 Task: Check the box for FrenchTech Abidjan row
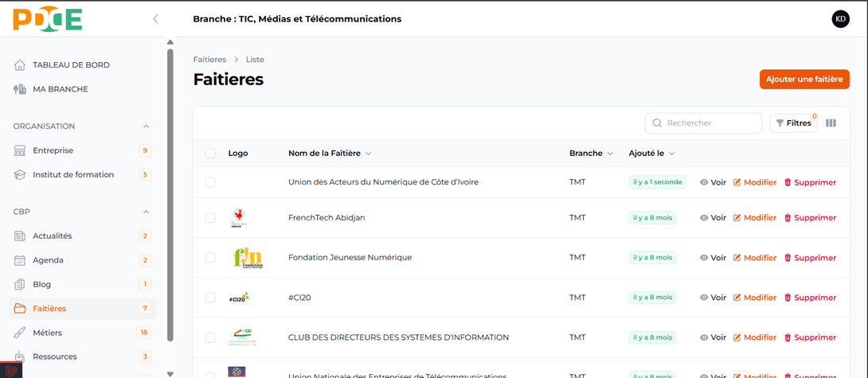pyautogui.click(x=210, y=218)
